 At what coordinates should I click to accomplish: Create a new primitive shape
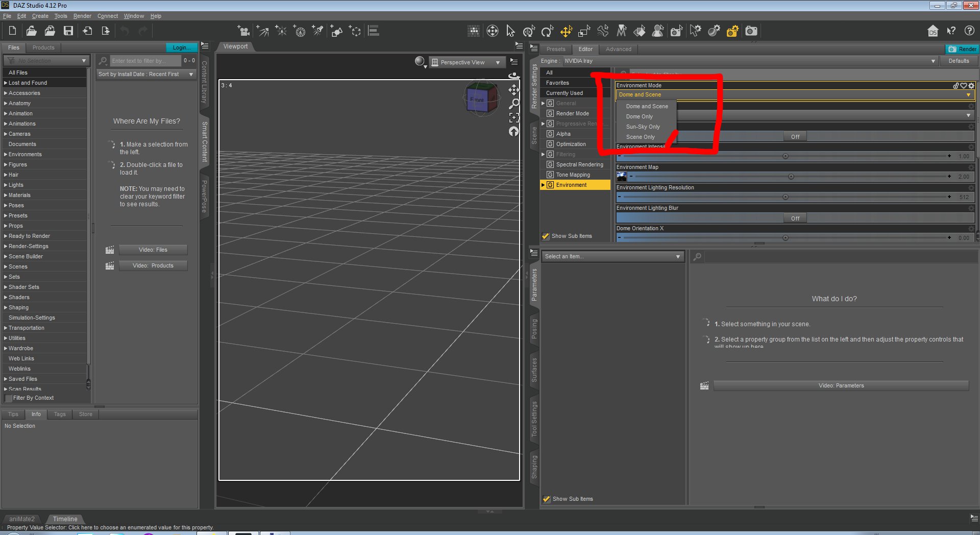336,31
